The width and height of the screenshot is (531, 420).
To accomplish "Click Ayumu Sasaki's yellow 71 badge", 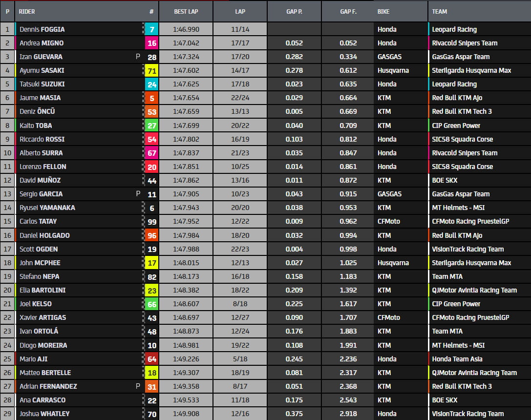I will (x=151, y=70).
